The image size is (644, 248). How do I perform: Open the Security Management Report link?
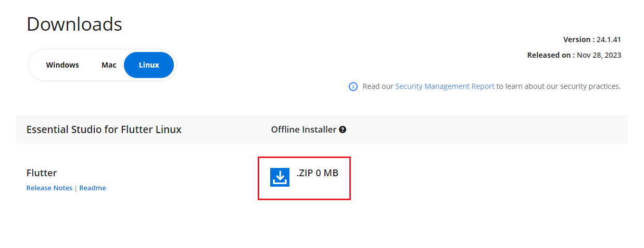point(445,86)
